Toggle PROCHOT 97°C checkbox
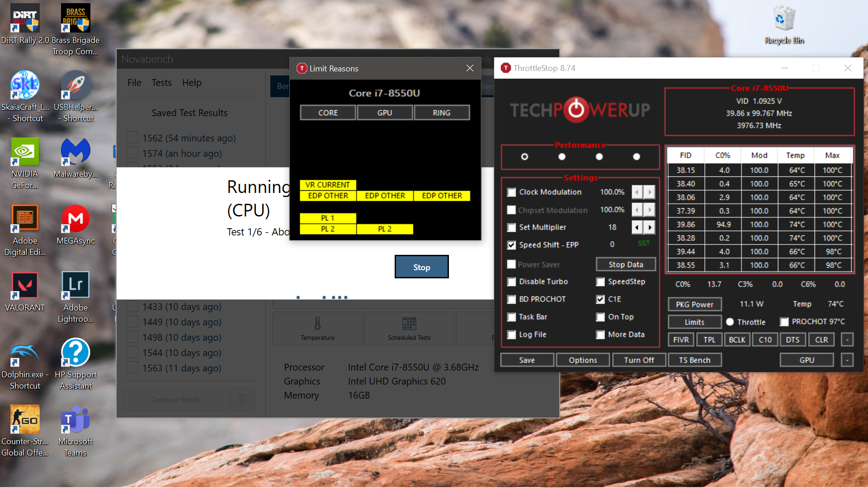Viewport: 868px width, 488px height. [784, 322]
